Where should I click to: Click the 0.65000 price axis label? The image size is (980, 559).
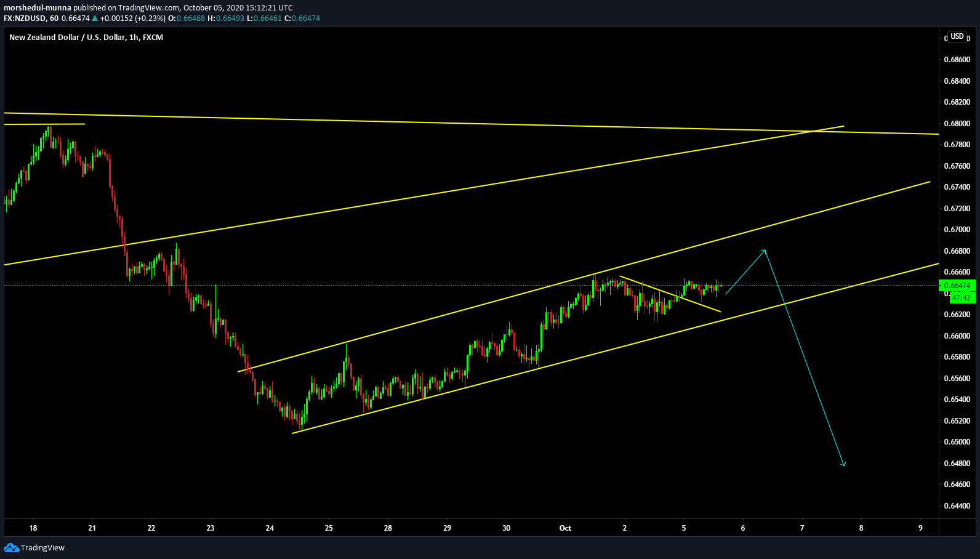point(957,442)
